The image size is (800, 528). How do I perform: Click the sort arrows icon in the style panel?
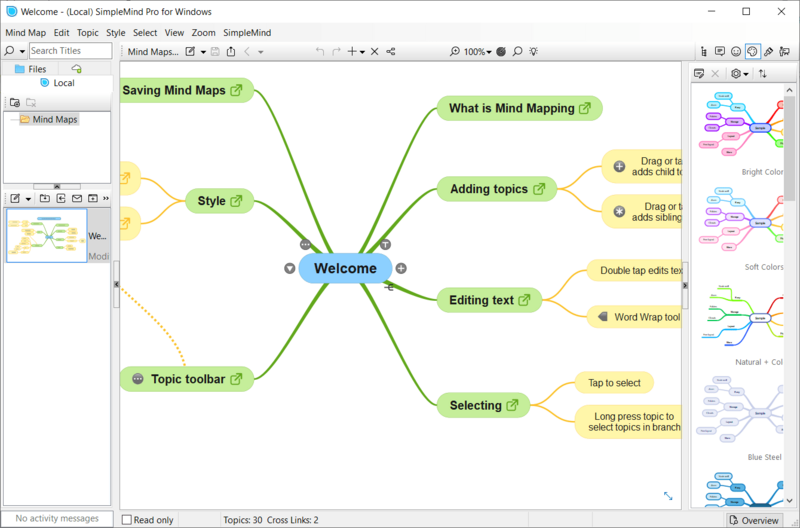tap(763, 74)
